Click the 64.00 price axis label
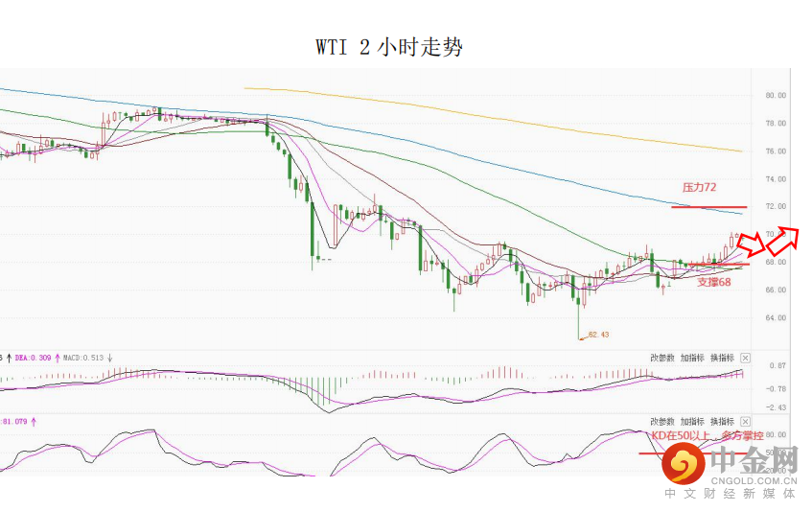 tap(776, 318)
